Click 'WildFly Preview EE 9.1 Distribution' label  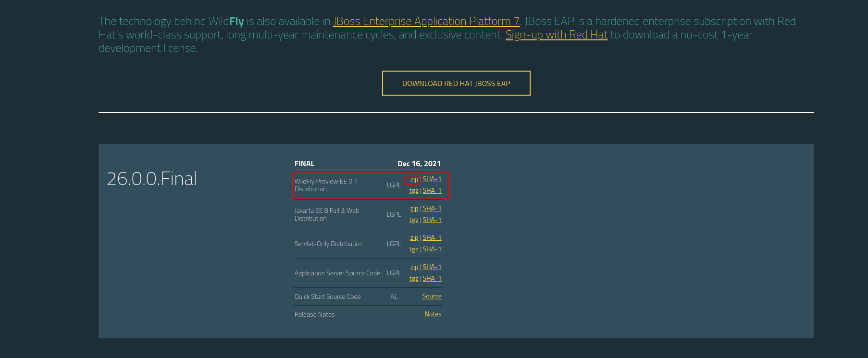tap(326, 185)
